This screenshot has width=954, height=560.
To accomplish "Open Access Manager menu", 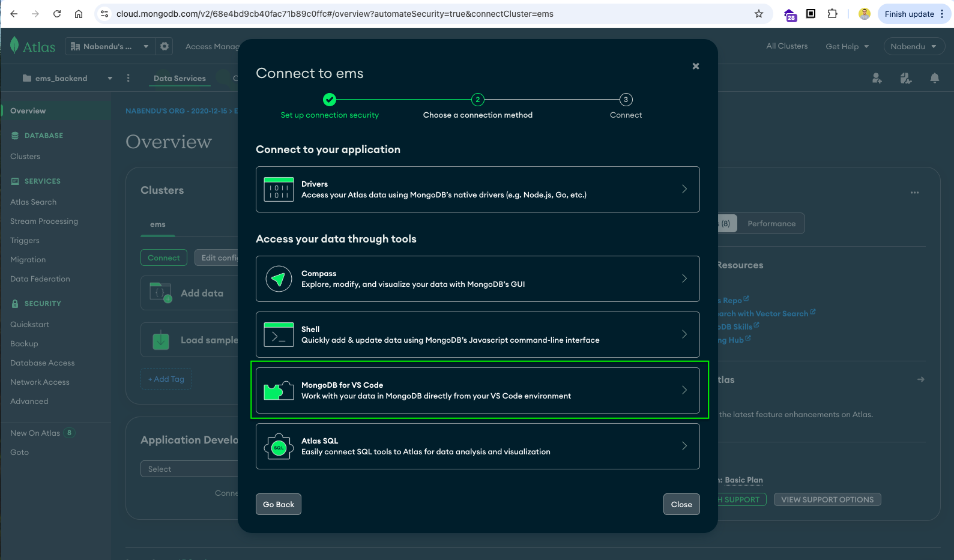I will tap(213, 46).
